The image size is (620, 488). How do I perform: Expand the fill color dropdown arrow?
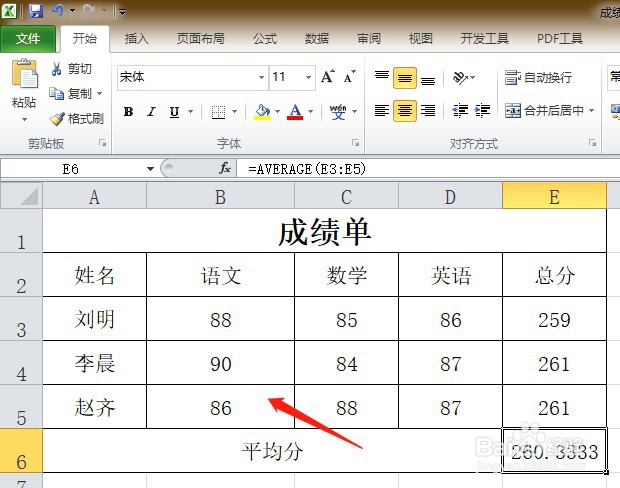click(x=278, y=112)
